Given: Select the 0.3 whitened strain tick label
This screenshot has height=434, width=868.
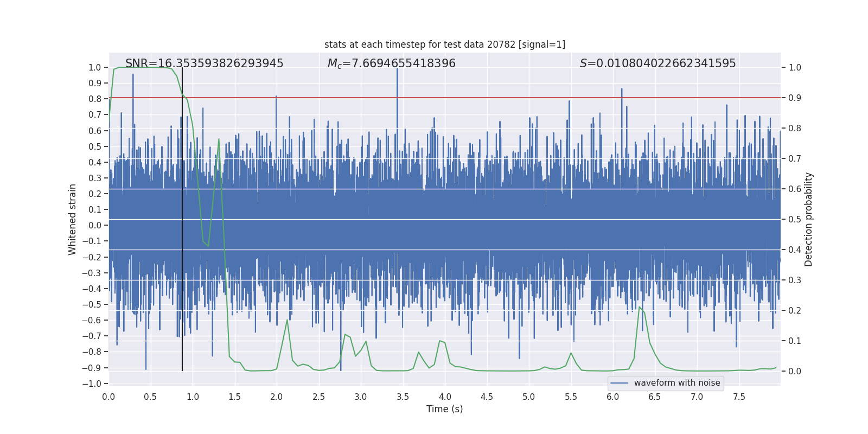Looking at the screenshot, I should click(x=95, y=178).
